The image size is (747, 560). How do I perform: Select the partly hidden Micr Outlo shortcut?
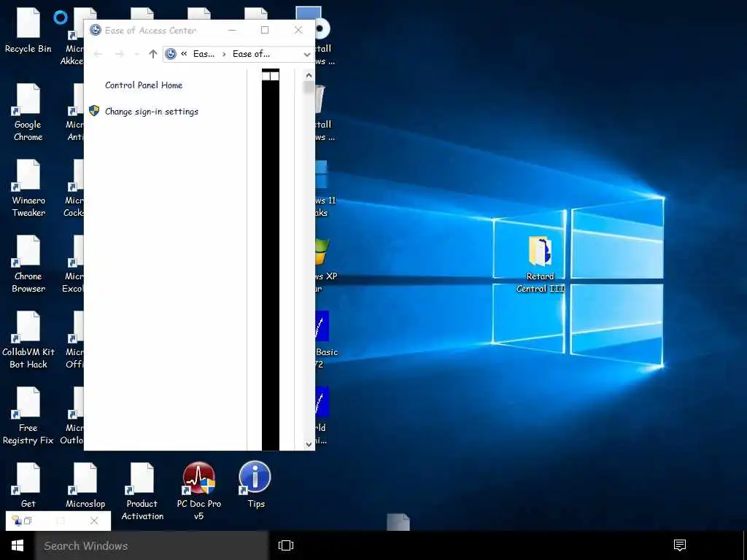click(x=72, y=415)
